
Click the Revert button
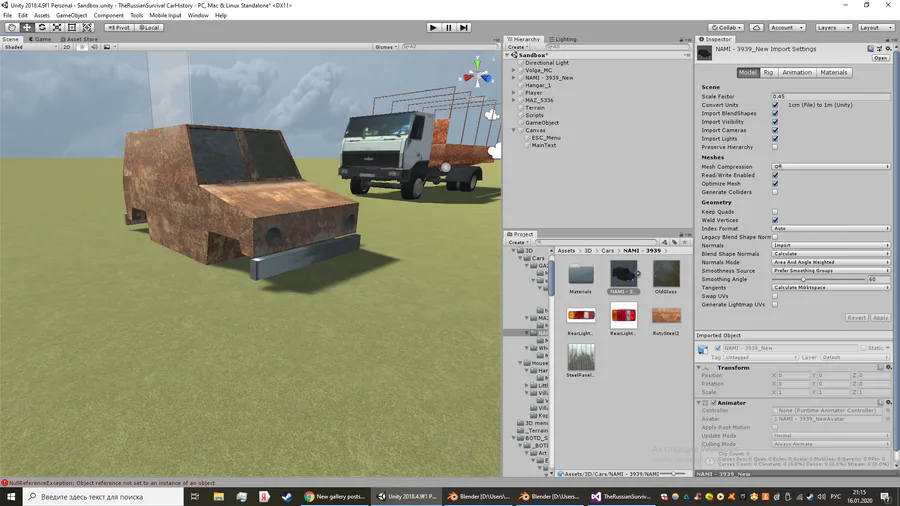(x=856, y=317)
